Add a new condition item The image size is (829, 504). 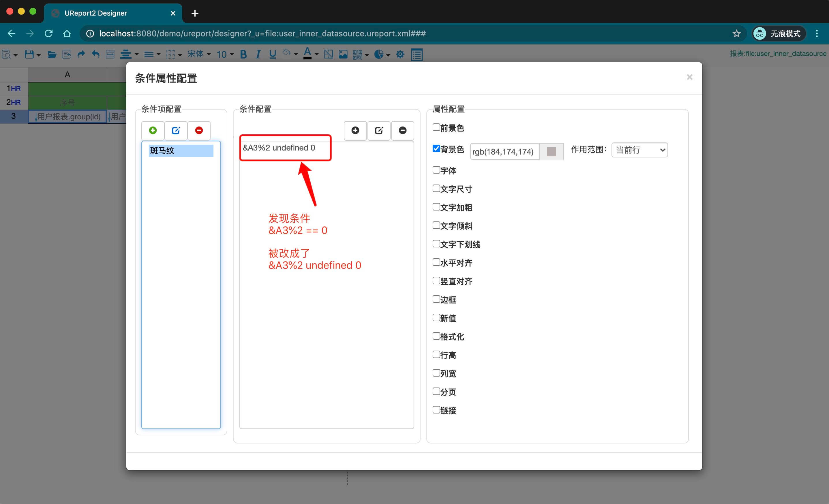pyautogui.click(x=153, y=130)
